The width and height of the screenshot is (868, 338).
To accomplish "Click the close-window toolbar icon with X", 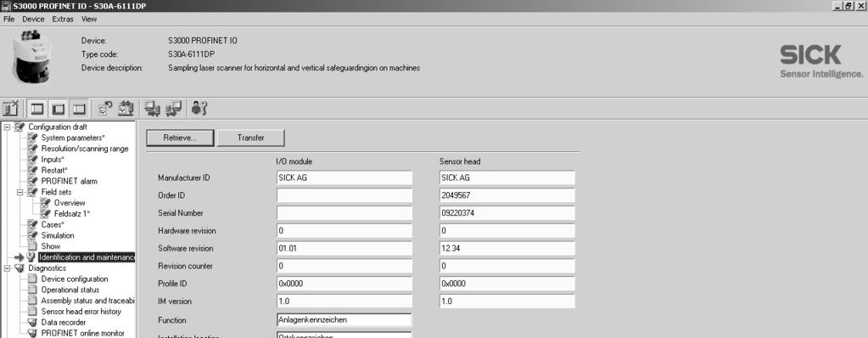I will (x=10, y=109).
